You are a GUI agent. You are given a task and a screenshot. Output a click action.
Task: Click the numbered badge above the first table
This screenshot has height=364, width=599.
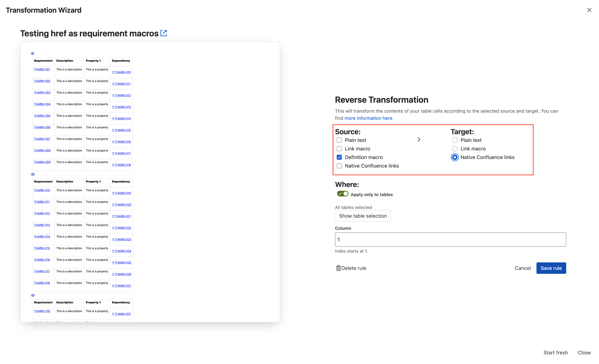point(33,53)
